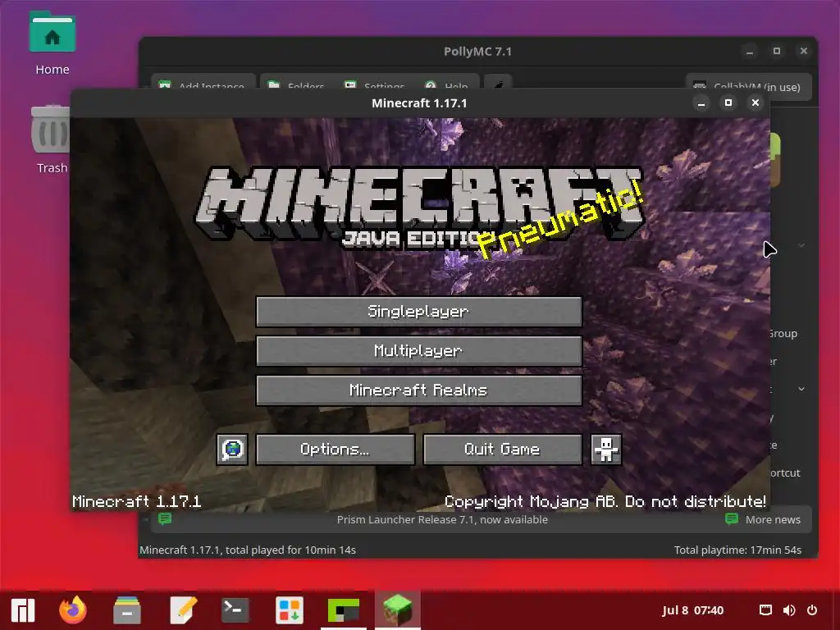Open accessibility settings icon button
Viewport: 840px width, 630px height.
[x=606, y=449]
